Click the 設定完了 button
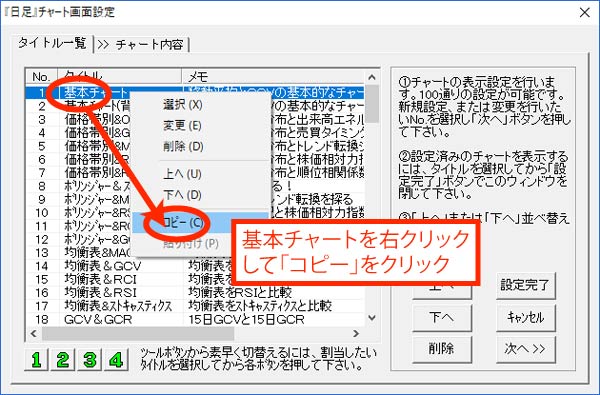 pyautogui.click(x=525, y=285)
